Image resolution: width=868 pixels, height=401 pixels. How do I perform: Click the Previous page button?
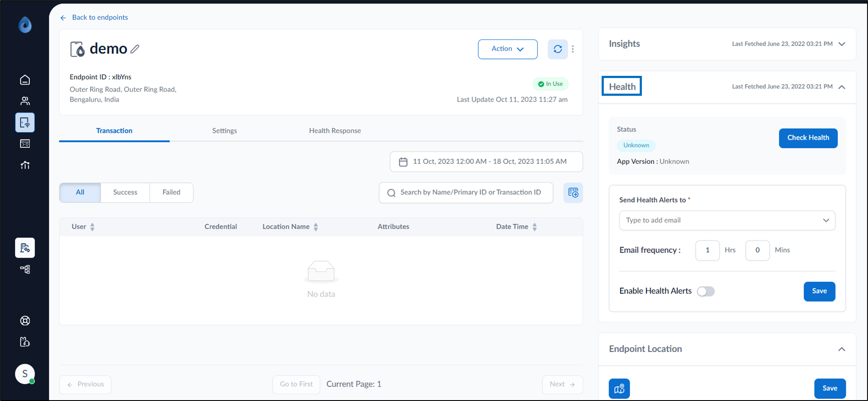click(85, 385)
